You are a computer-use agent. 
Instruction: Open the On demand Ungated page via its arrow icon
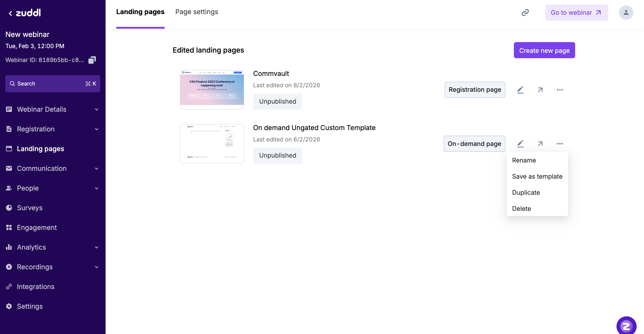click(540, 144)
